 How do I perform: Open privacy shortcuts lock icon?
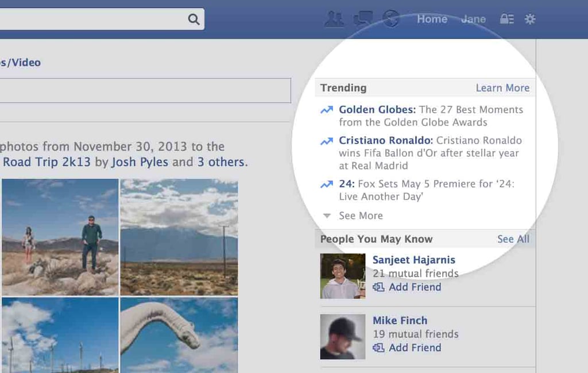(507, 19)
